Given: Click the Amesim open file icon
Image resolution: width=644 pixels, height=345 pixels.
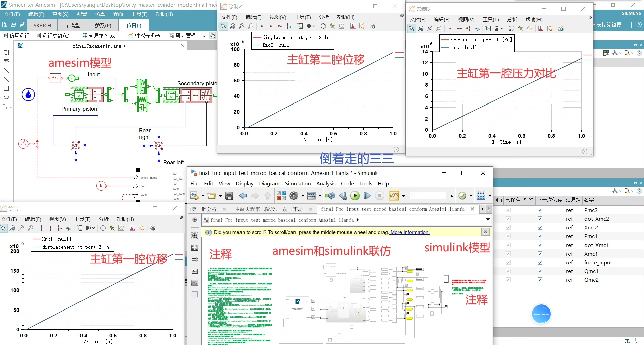Looking at the screenshot, I should coord(13,25).
